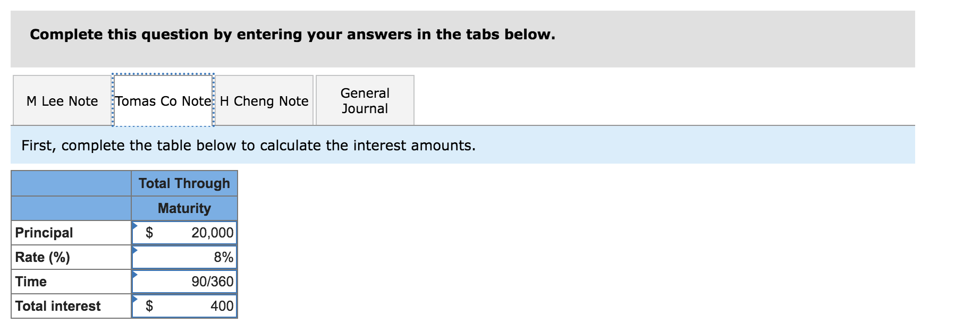
Task: Select the Total Through header cell
Action: tap(183, 183)
